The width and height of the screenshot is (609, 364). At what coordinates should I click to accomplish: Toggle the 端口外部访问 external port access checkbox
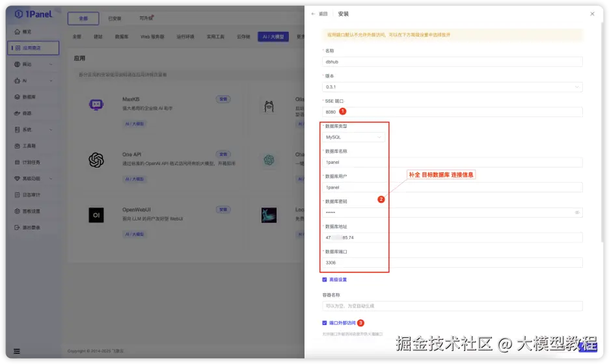coord(324,322)
